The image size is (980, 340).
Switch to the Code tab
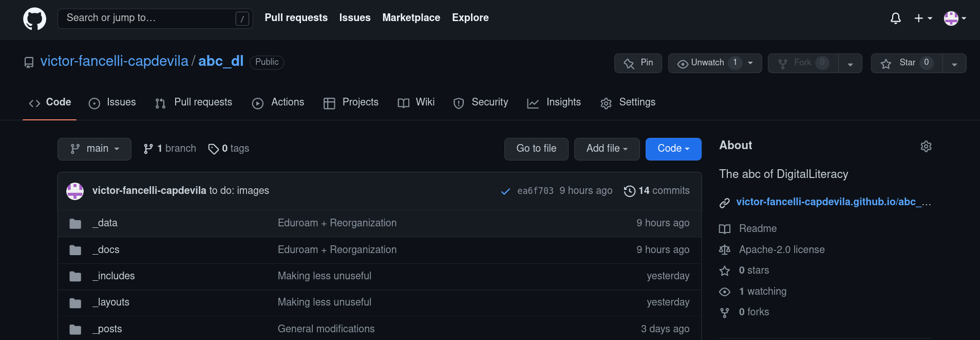[50, 102]
